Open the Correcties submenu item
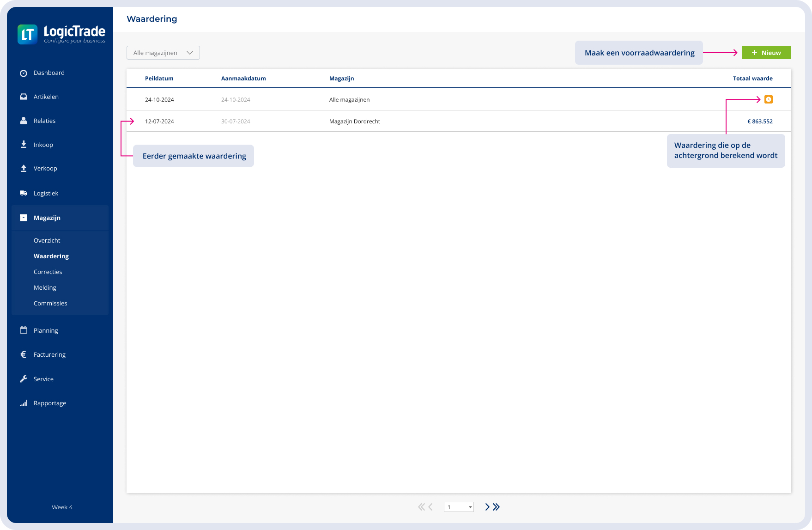Image resolution: width=812 pixels, height=530 pixels. click(48, 272)
